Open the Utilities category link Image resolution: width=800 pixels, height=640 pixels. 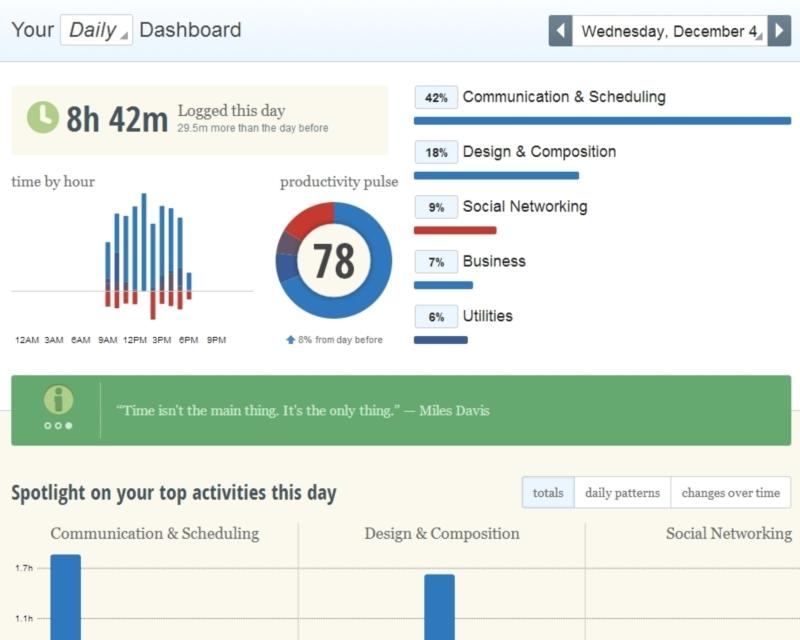pyautogui.click(x=488, y=316)
